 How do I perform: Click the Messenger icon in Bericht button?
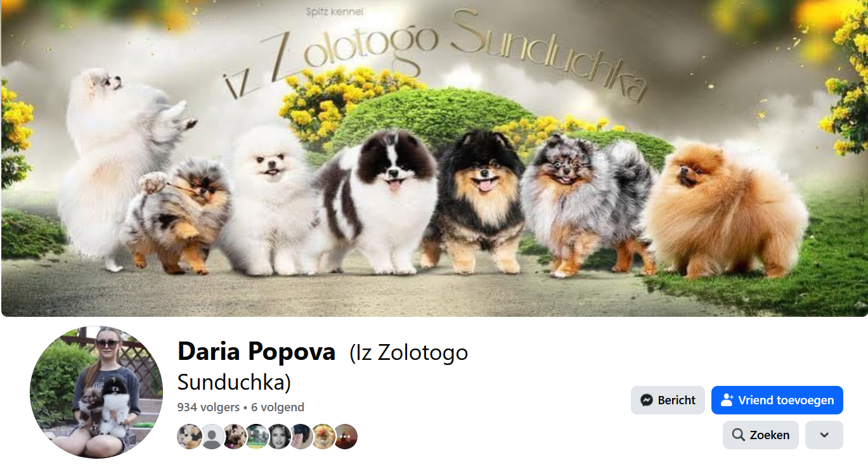point(647,400)
